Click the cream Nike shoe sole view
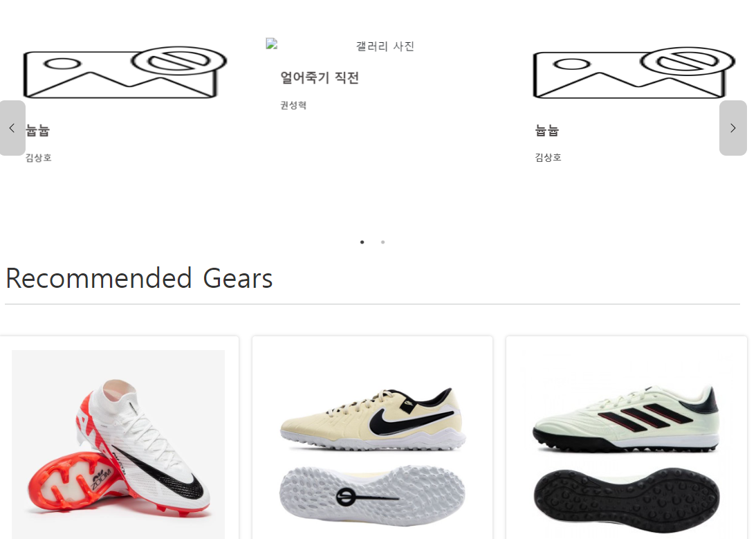The width and height of the screenshot is (756, 539). [x=372, y=495]
